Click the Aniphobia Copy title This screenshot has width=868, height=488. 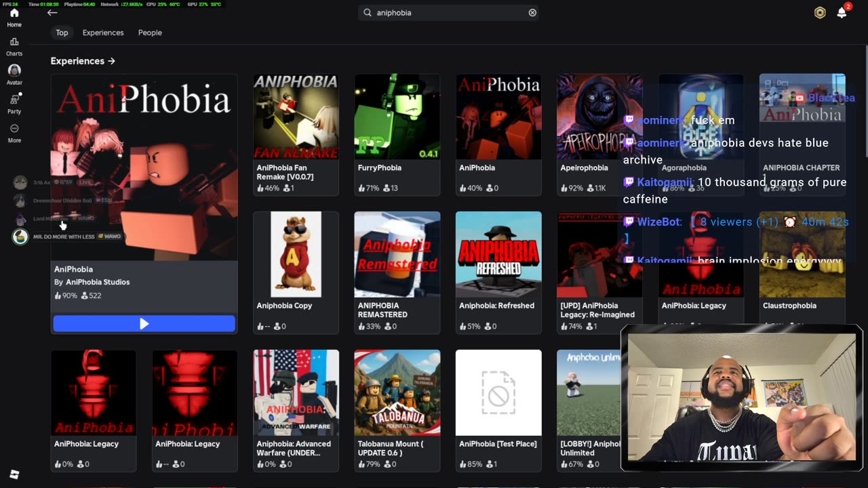284,306
